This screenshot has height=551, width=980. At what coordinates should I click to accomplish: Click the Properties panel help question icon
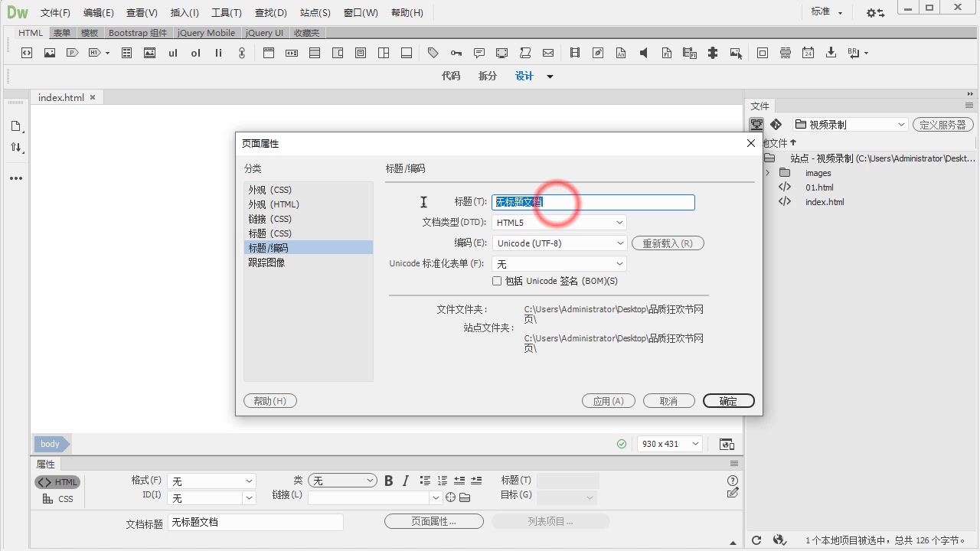(733, 481)
